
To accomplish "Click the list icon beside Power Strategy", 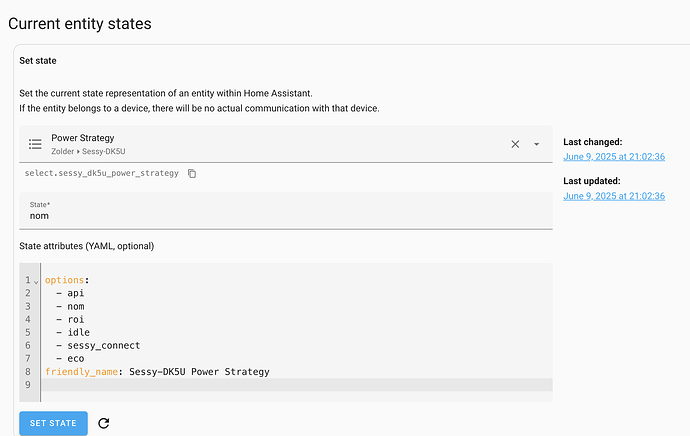I will (35, 144).
